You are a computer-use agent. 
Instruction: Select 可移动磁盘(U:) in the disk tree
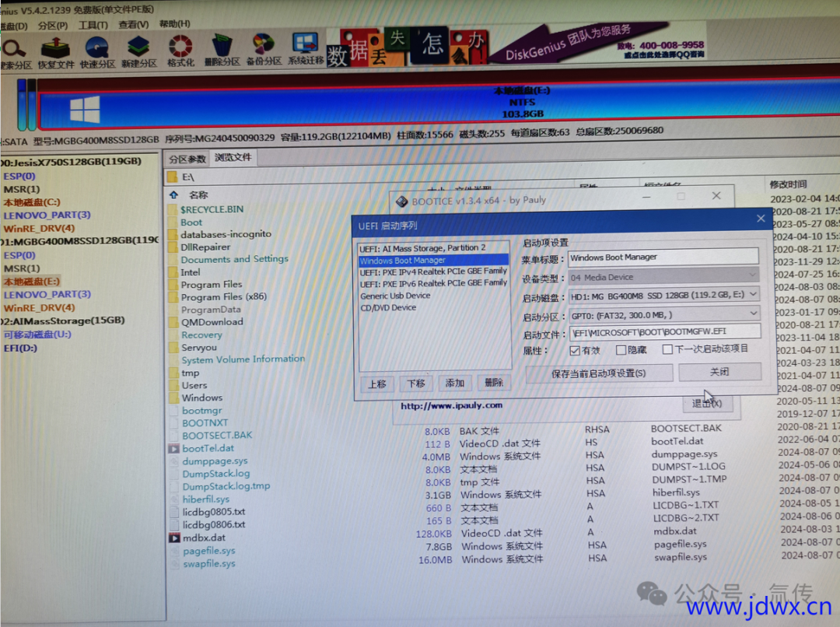click(x=37, y=335)
